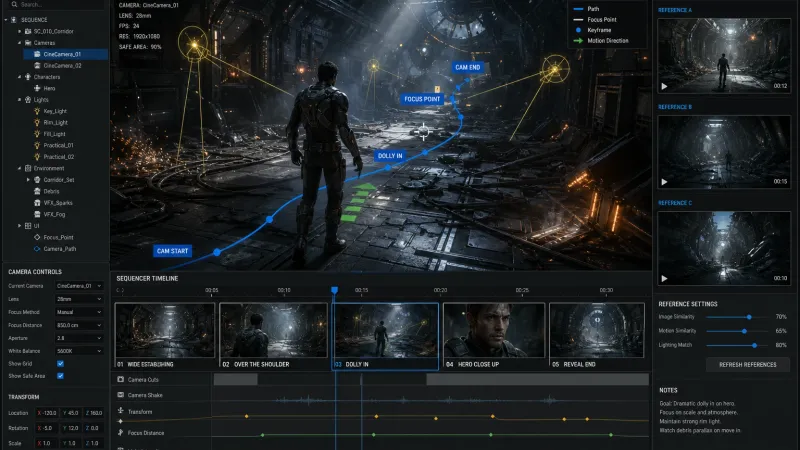
Task: Expand the Corridor_Set tree node
Action: [x=28, y=180]
